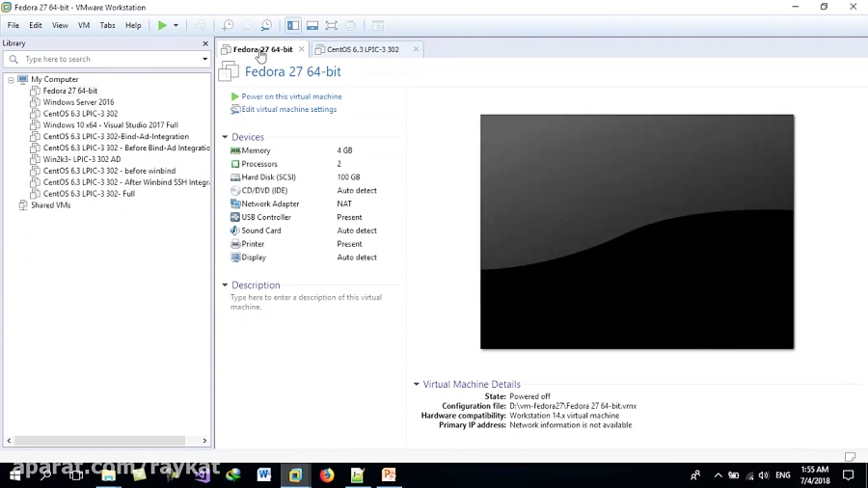Click the green Power On play button in toolbar
868x488 pixels.
click(162, 25)
